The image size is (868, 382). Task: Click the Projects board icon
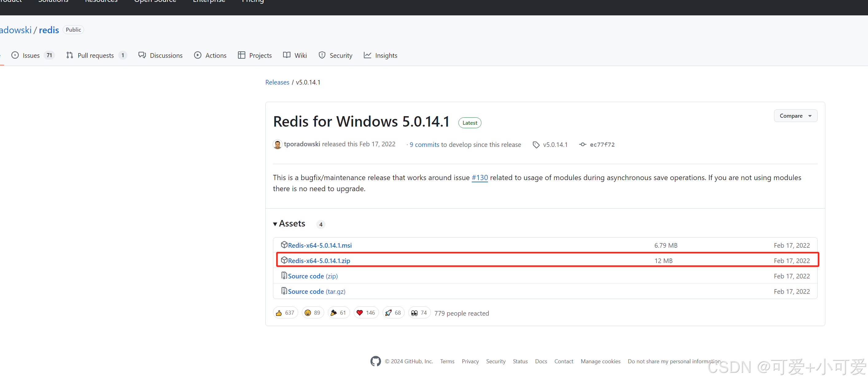(242, 55)
